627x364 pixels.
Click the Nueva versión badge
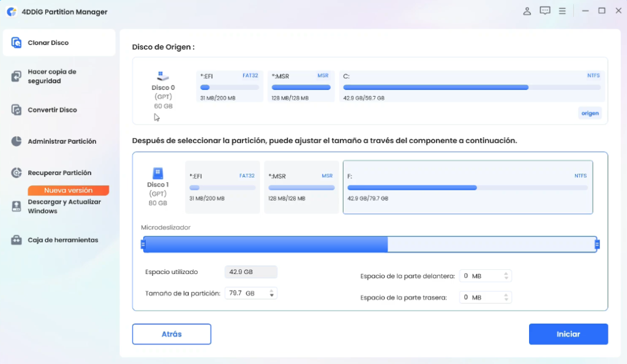68,190
